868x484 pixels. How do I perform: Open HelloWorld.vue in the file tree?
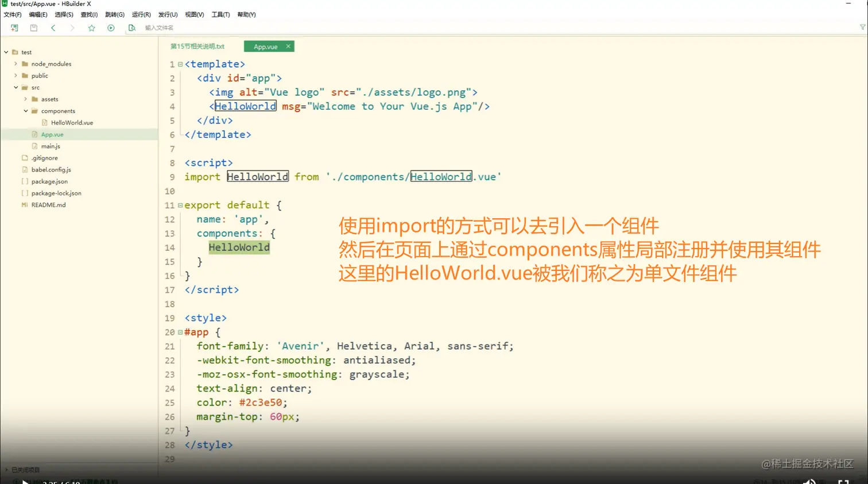point(72,122)
